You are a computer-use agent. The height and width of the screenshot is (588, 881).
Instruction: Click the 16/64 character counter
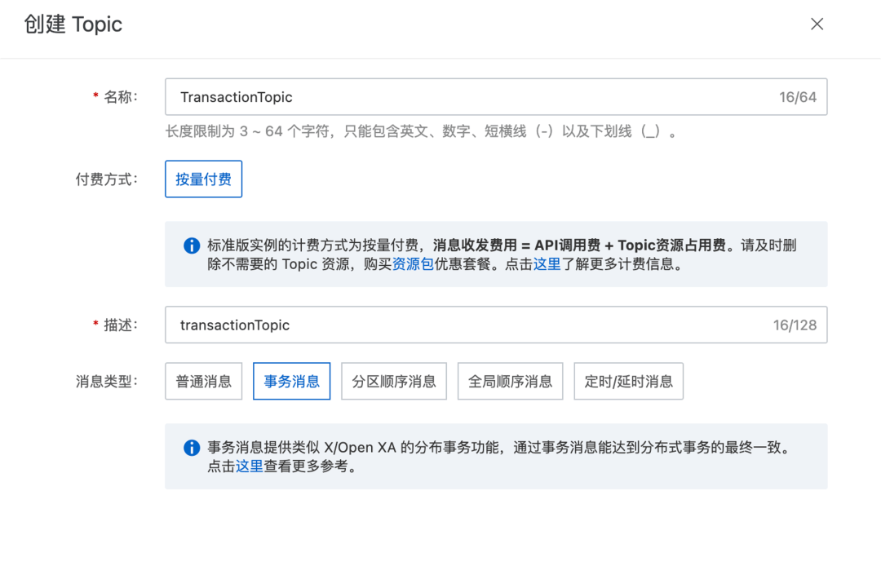(x=797, y=97)
